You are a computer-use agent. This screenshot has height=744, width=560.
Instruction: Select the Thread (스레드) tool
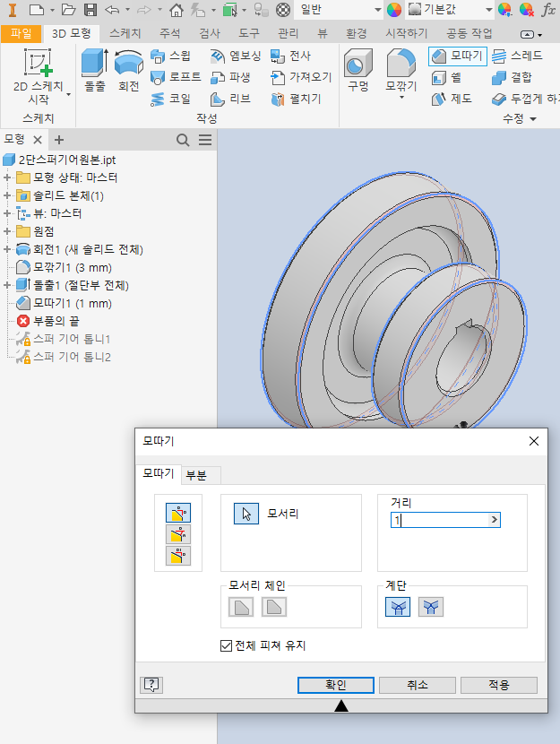[x=517, y=56]
